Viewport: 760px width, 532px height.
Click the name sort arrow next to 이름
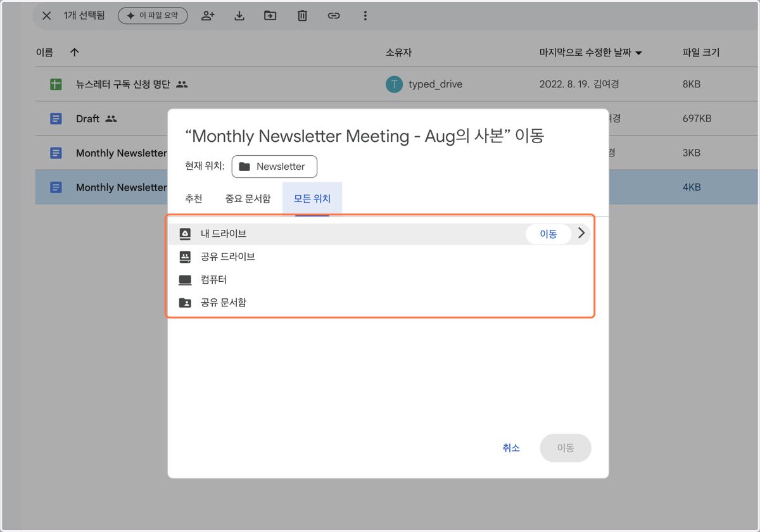point(75,53)
